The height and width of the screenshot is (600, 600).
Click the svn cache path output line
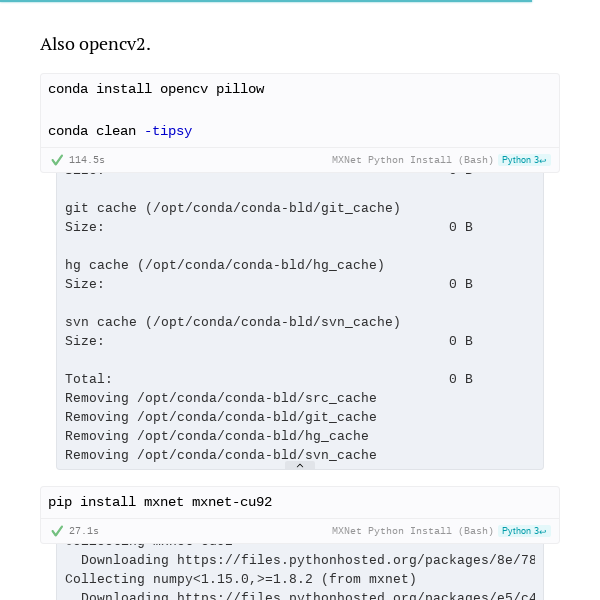232,322
